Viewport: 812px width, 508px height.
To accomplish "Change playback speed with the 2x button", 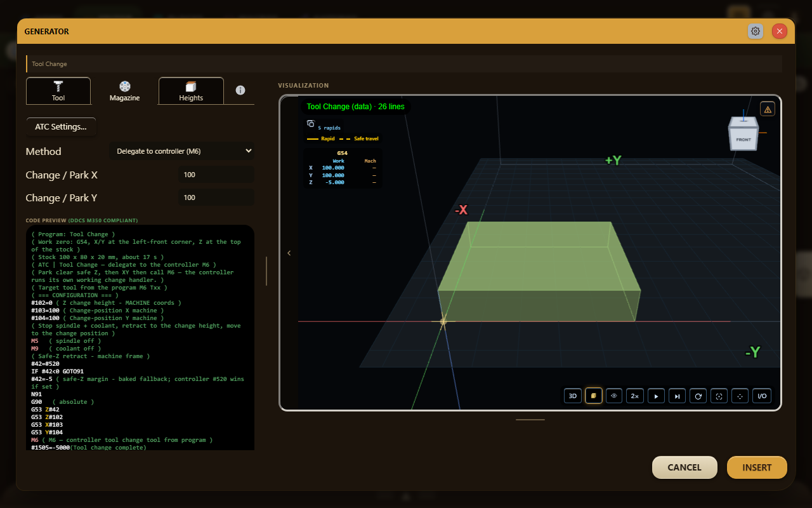I will (635, 396).
